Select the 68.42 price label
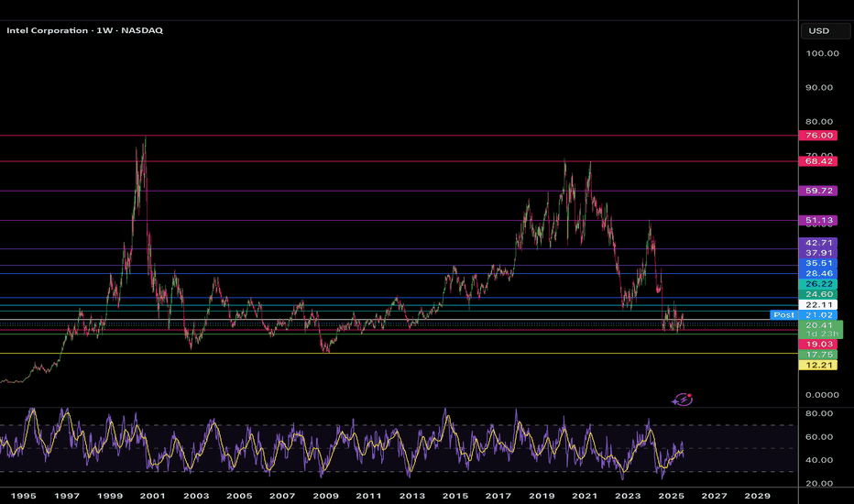The image size is (854, 504). (817, 161)
